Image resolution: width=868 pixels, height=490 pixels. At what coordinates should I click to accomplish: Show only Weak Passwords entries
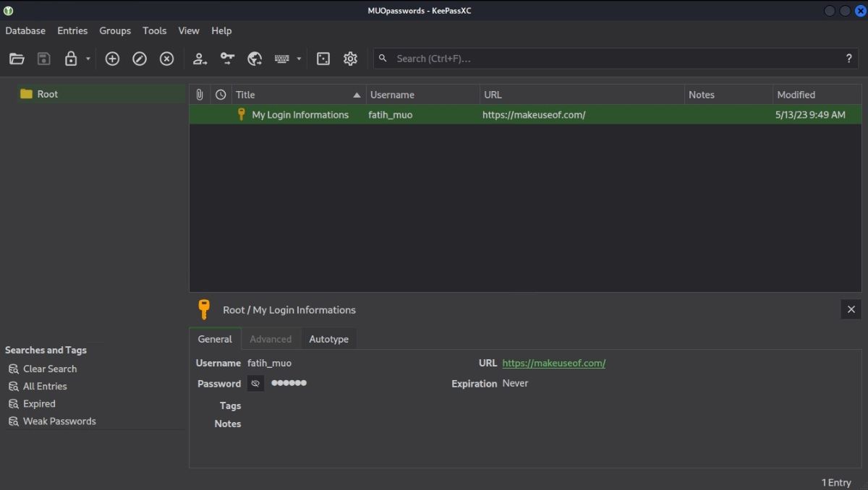click(58, 421)
